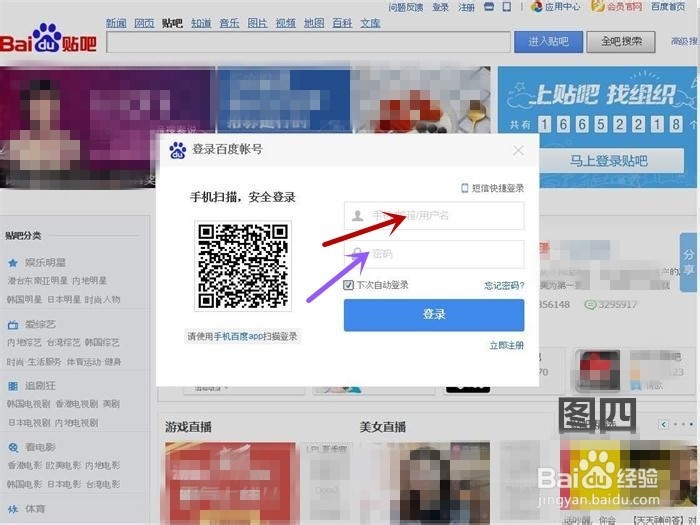Open the 立即注册 link
Image resolution: width=700 pixels, height=525 pixels.
[x=506, y=346]
